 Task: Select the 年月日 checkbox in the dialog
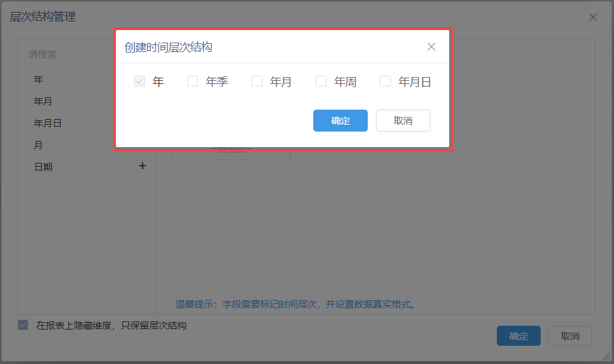coord(385,81)
